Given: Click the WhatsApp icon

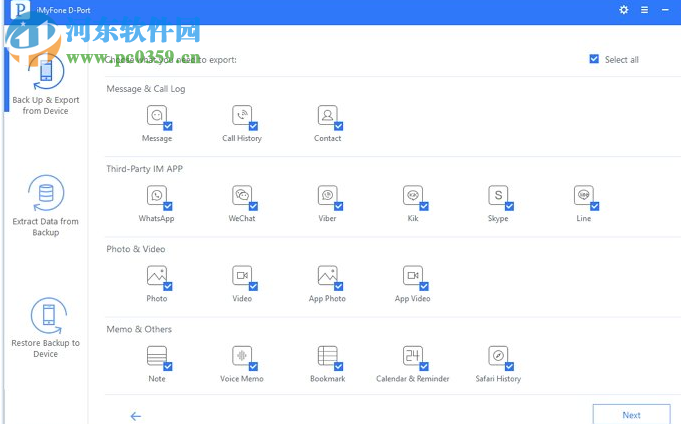Looking at the screenshot, I should [157, 195].
